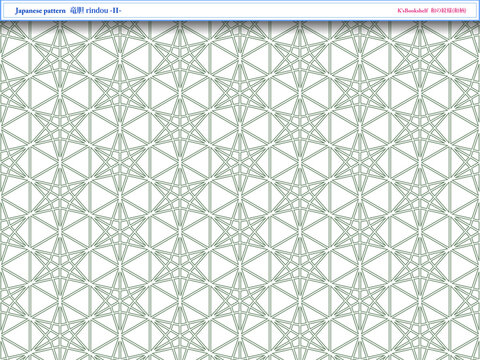Open the K'sBookshelf link in header

412,10
